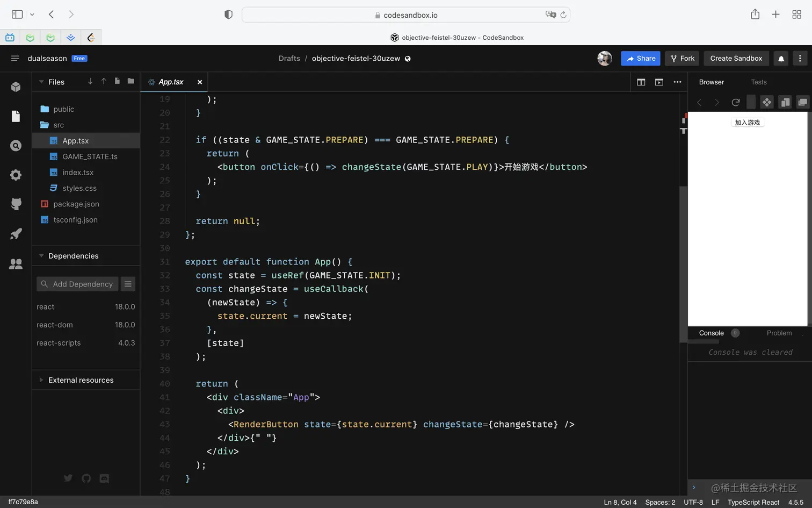
Task: Open GAME_STATE.ts file
Action: pos(86,156)
